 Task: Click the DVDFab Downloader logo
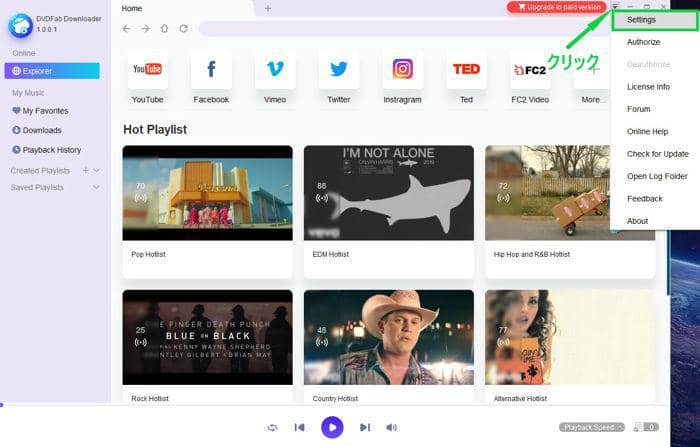pos(20,25)
